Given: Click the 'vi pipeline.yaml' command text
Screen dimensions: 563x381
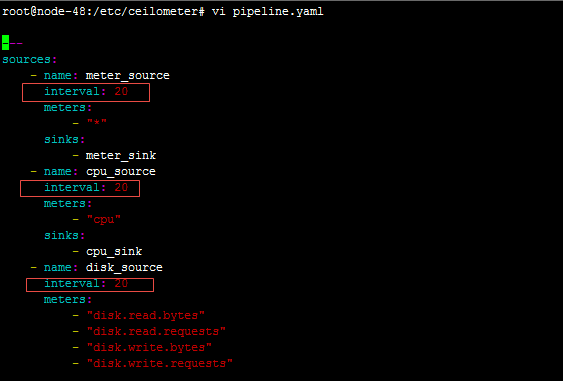Looking at the screenshot, I should [267, 11].
